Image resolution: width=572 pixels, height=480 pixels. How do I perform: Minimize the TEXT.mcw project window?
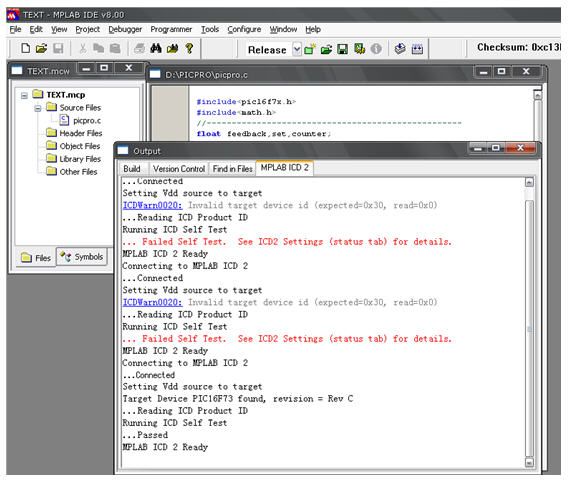[86, 68]
